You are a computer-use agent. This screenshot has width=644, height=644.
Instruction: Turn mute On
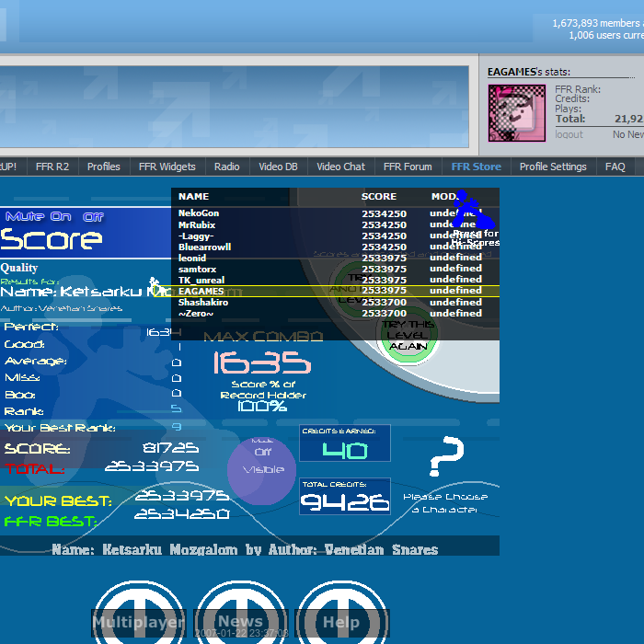(x=63, y=217)
